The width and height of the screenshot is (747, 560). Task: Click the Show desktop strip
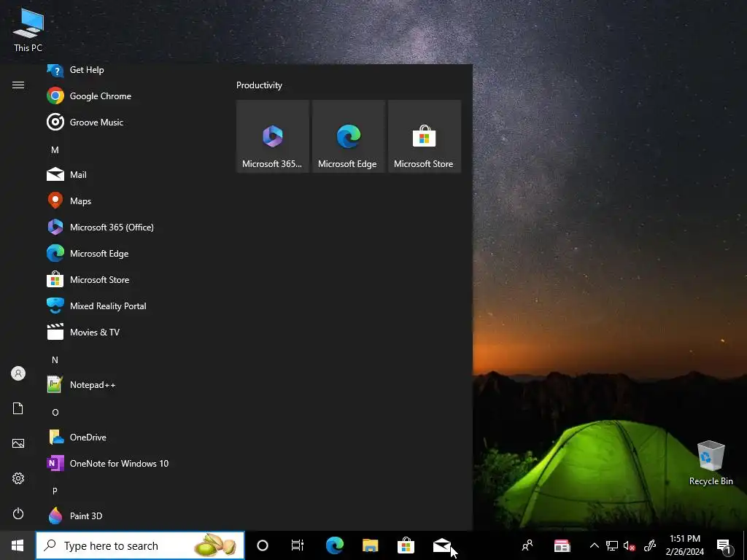745,545
